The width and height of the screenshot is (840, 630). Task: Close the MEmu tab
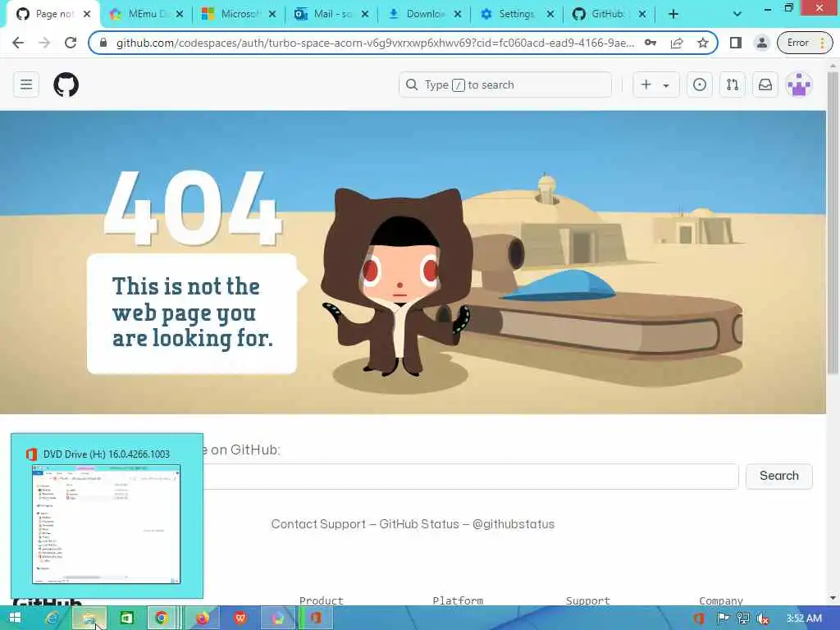point(180,14)
